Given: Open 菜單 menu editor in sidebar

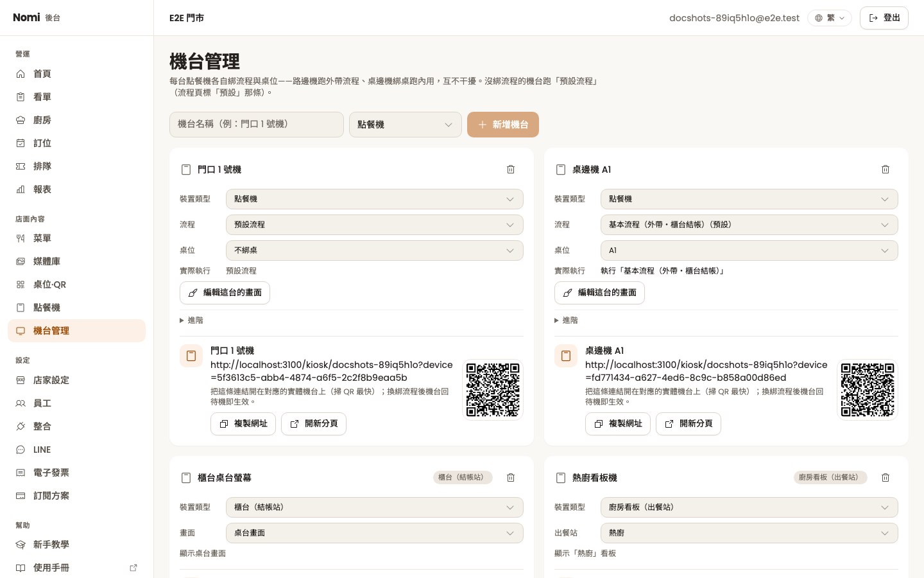Looking at the screenshot, I should coord(76,238).
